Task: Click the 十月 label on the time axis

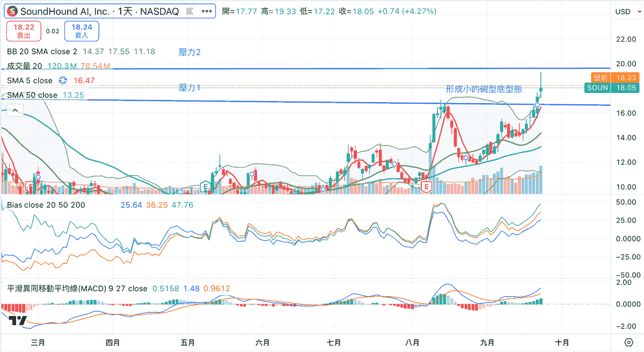Action: coord(562,342)
